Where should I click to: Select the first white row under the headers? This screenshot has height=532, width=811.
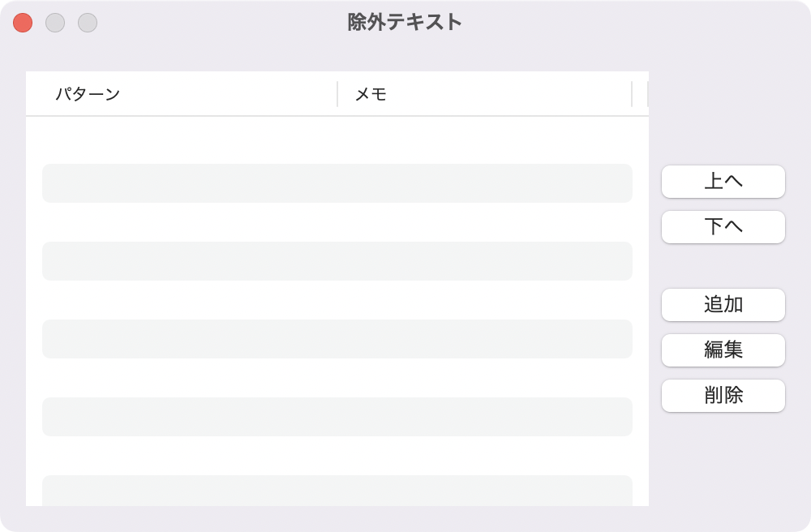point(337,144)
